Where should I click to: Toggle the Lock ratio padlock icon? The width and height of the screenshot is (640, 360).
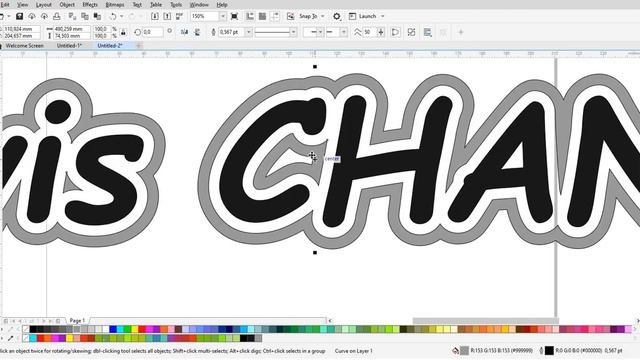[x=123, y=32]
